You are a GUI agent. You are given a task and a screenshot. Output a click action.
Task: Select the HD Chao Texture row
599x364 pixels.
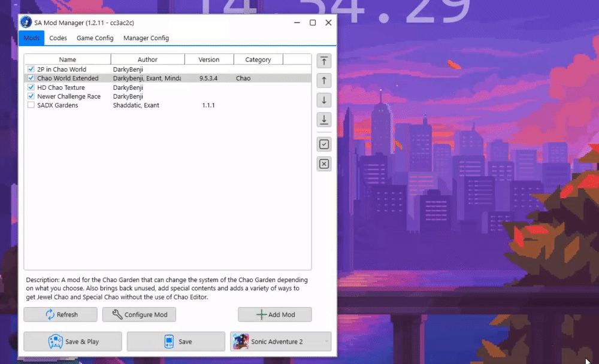click(x=168, y=87)
